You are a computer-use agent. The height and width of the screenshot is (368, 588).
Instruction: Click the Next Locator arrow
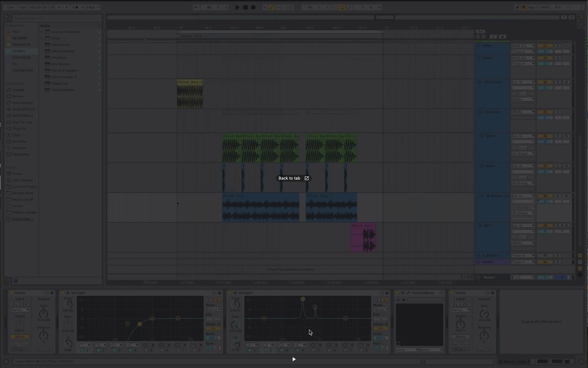[x=484, y=37]
